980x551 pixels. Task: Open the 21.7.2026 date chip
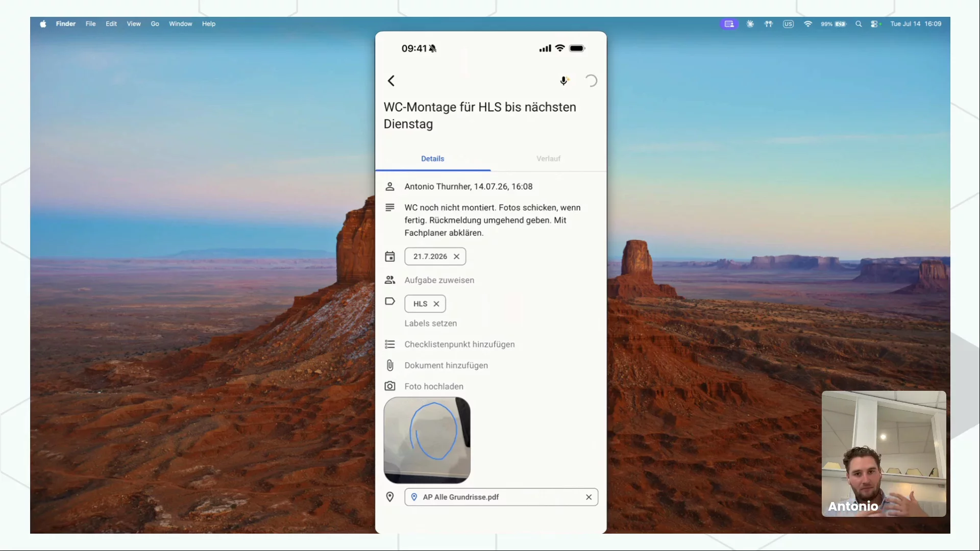430,257
